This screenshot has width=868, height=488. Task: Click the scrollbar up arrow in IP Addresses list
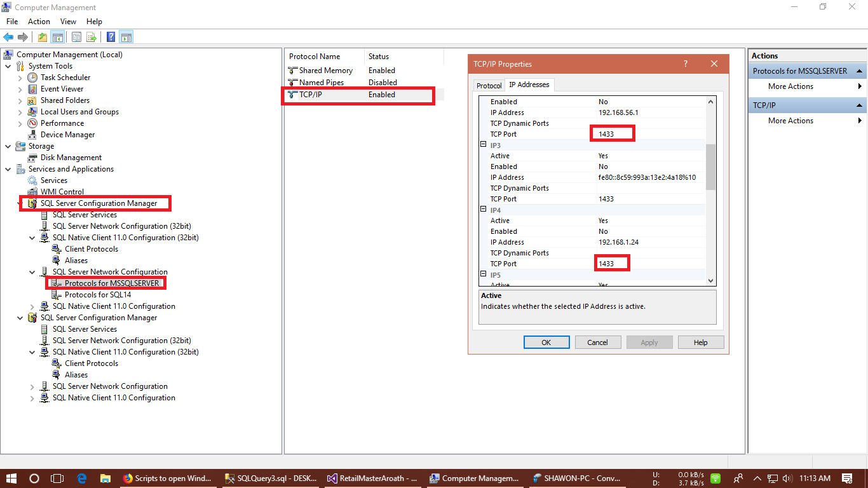(710, 101)
